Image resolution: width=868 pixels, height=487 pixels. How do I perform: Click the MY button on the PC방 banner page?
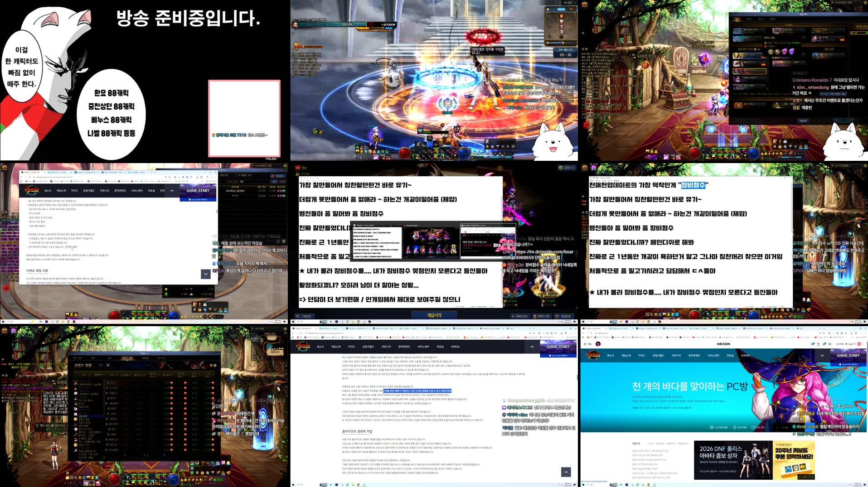[x=822, y=356]
